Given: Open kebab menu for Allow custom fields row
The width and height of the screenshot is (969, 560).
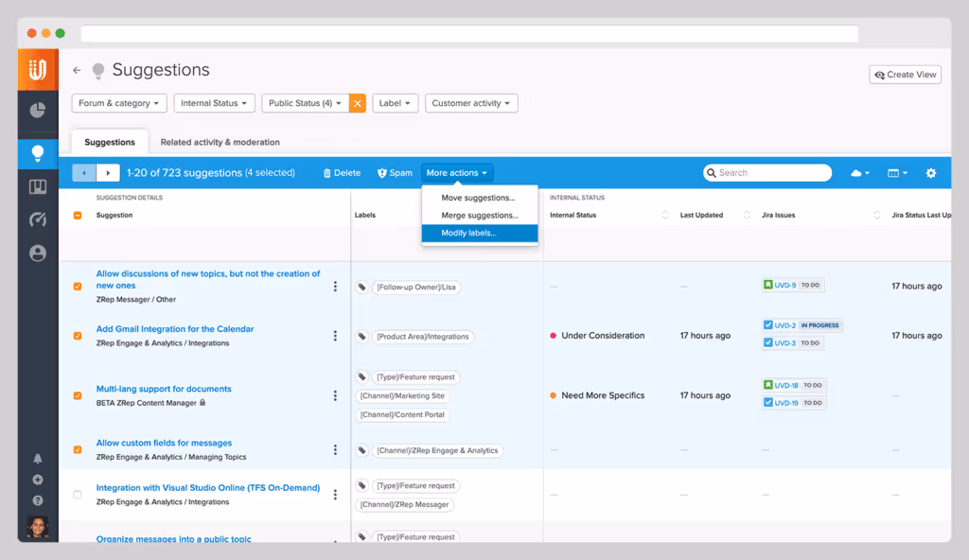Looking at the screenshot, I should 335,450.
